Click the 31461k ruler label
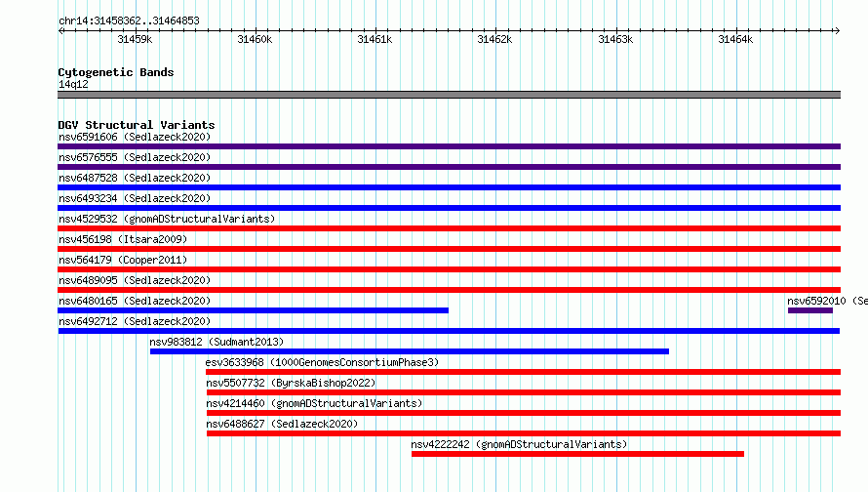This screenshot has height=492, width=868. [375, 39]
